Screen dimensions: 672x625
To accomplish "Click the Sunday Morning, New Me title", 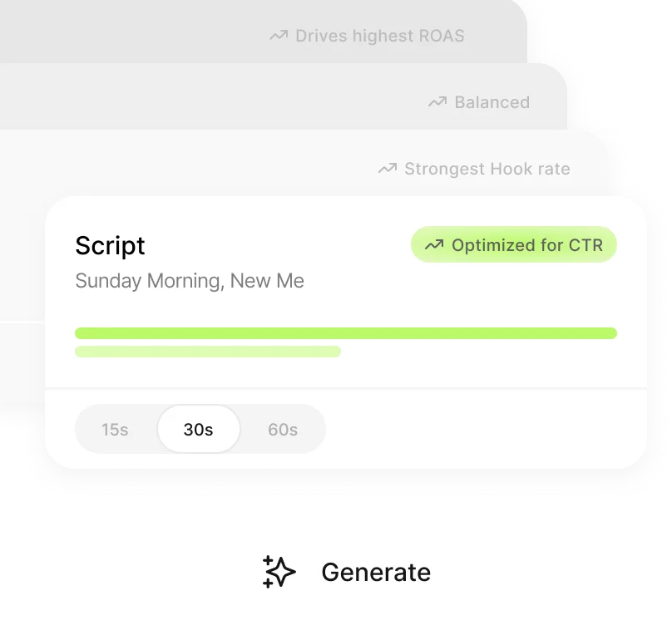I will point(190,281).
